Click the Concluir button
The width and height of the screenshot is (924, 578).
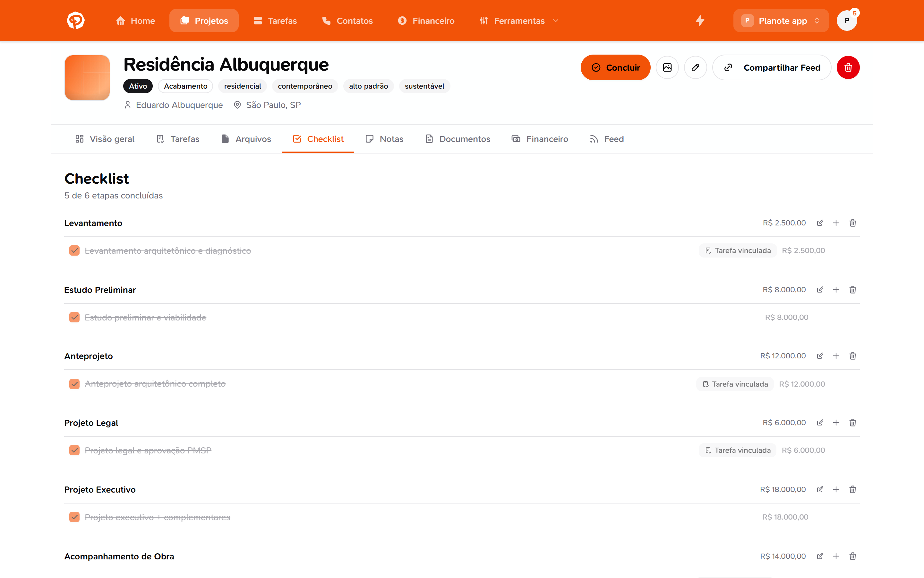click(615, 68)
